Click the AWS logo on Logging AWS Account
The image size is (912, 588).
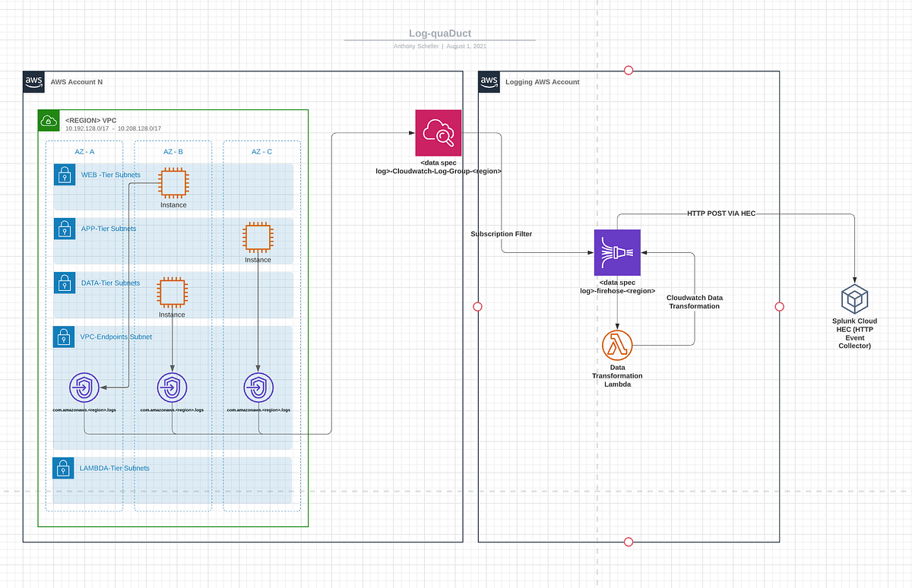point(489,81)
